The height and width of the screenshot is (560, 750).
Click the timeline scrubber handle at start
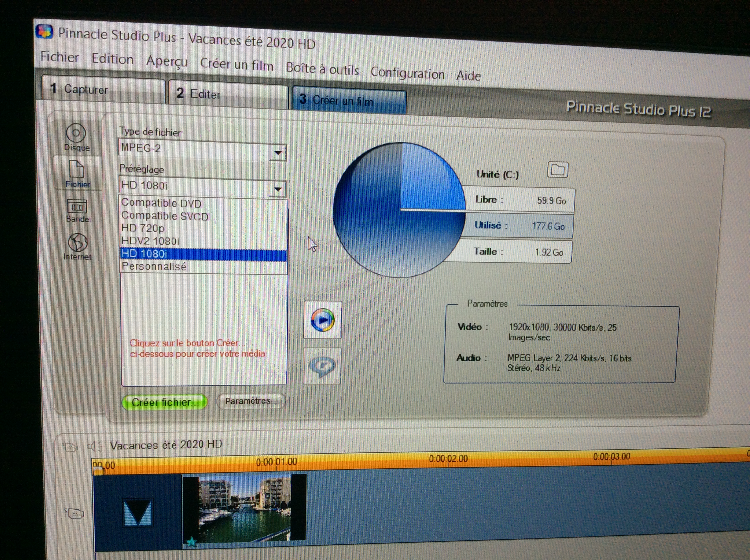98,471
